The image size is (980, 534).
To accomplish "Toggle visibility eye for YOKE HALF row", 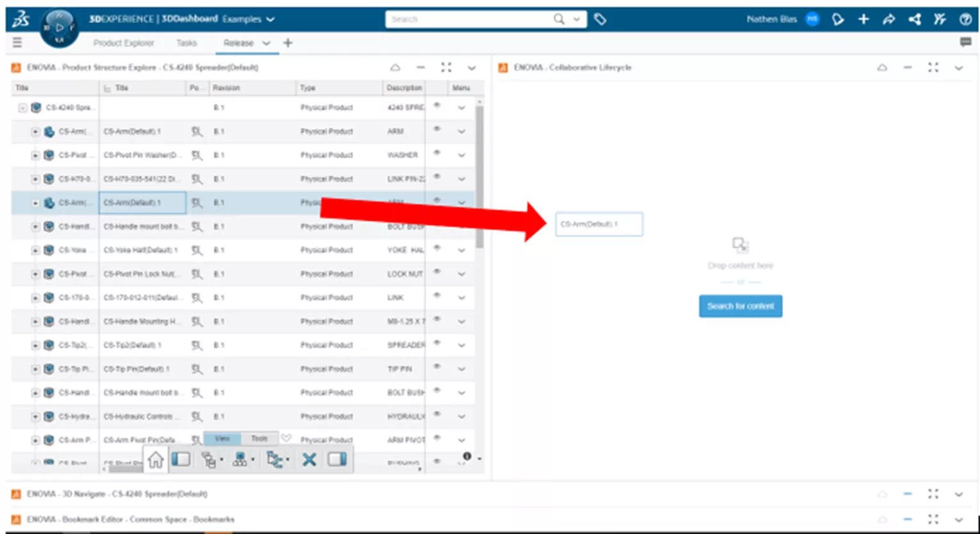I will 437,248.
